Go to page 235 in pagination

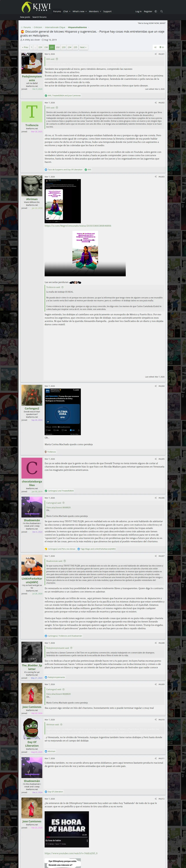pos(75,47)
